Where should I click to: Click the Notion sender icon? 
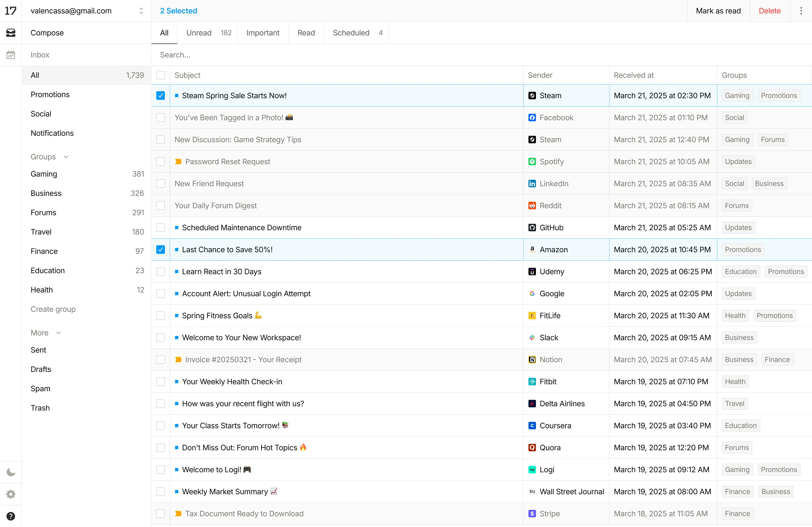(532, 360)
